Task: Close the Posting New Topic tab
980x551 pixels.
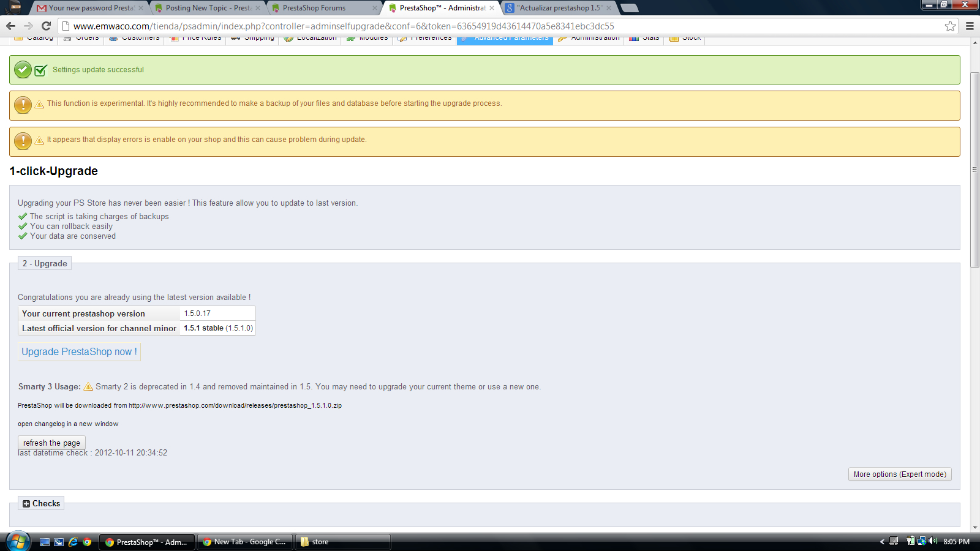Action: [258, 8]
